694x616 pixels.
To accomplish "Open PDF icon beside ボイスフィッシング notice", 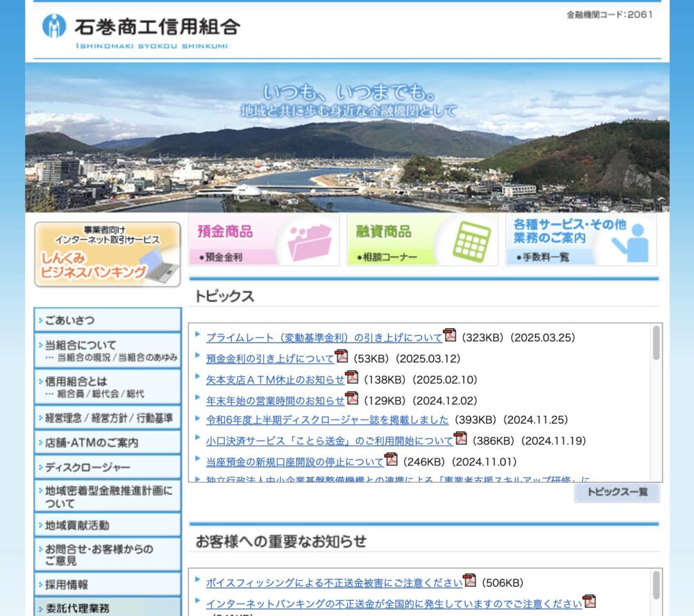I will click(x=469, y=580).
